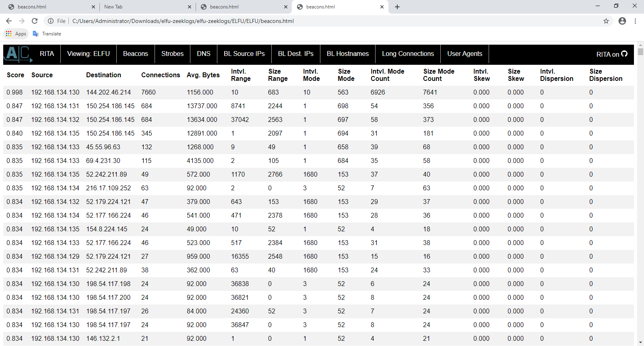
Task: Click the scrollbar down arrow
Action: [640, 342]
